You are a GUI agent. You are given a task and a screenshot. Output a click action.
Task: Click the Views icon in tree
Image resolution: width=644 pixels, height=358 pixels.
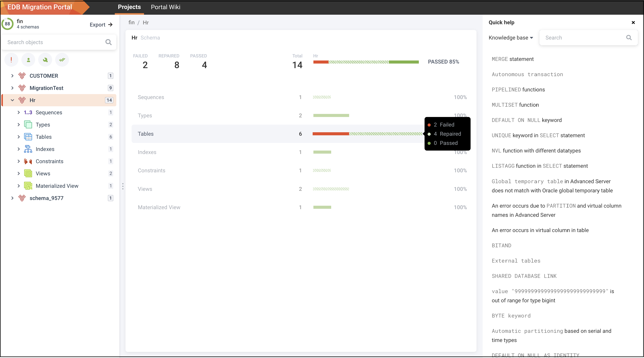click(x=28, y=173)
